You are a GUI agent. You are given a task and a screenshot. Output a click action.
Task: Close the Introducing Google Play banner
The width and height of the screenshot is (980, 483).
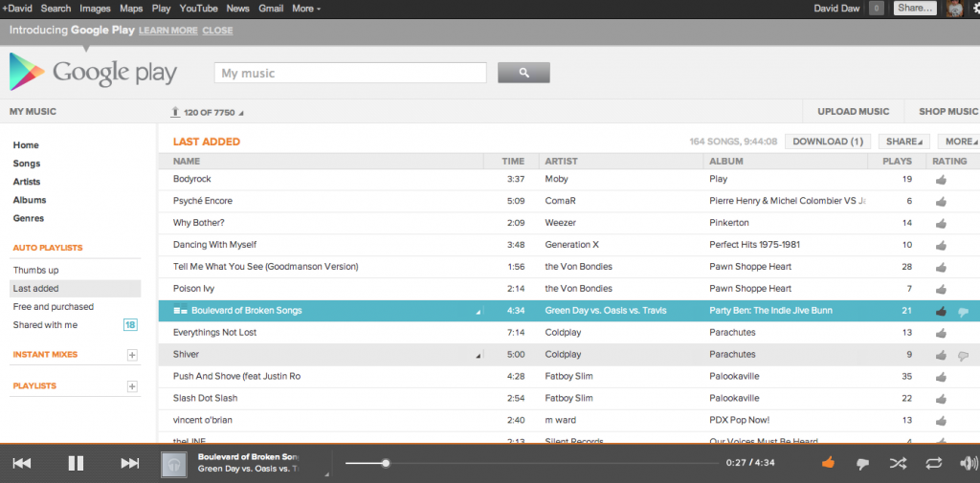coord(217,31)
